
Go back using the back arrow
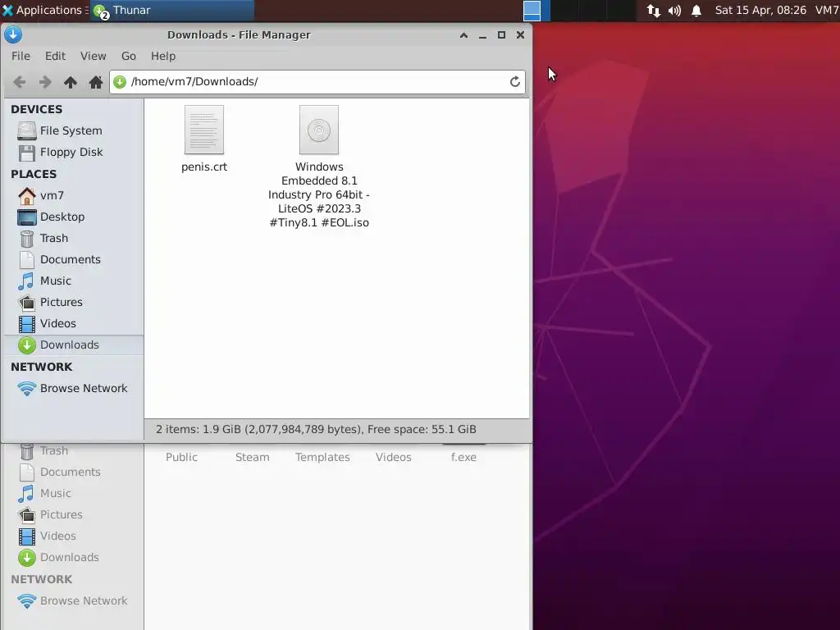pos(20,82)
